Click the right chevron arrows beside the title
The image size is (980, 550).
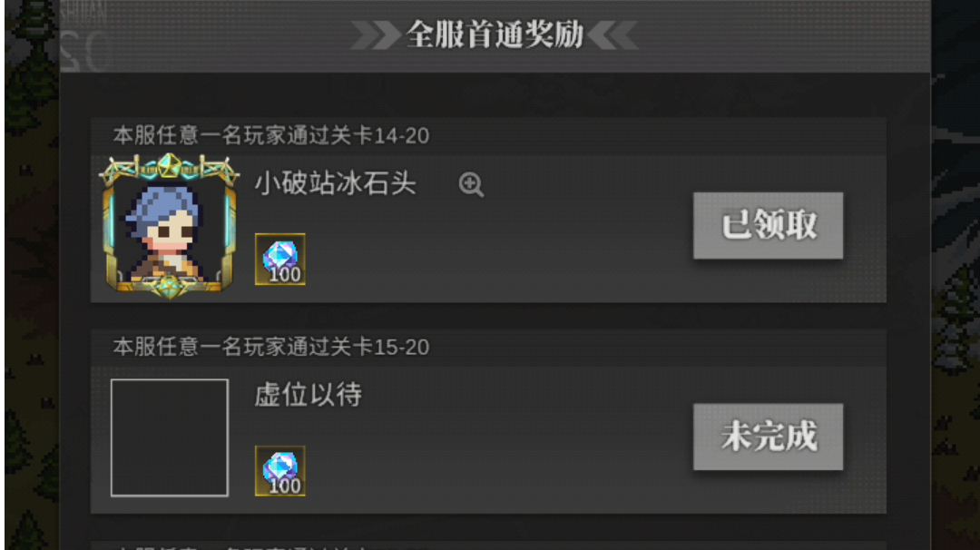pyautogui.click(x=613, y=35)
